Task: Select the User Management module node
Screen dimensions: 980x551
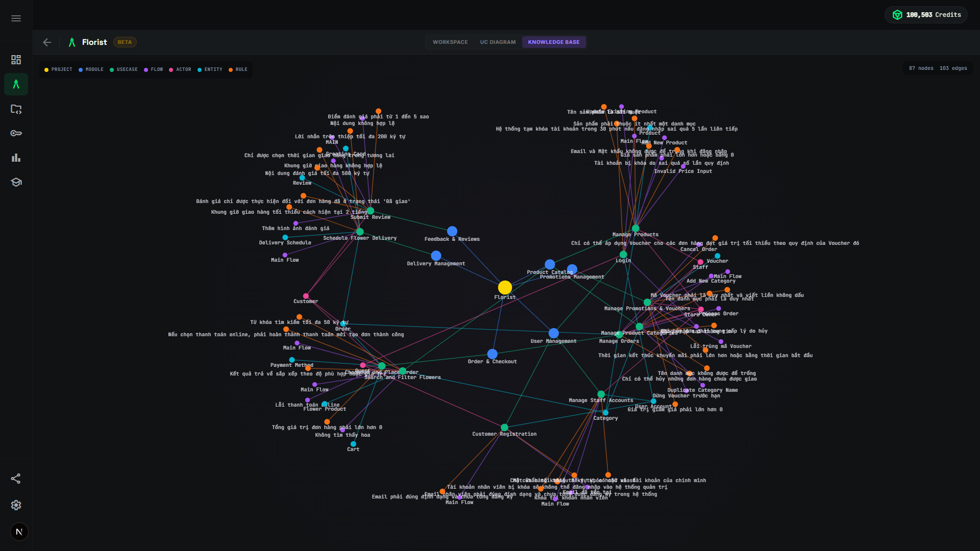Action: [553, 333]
